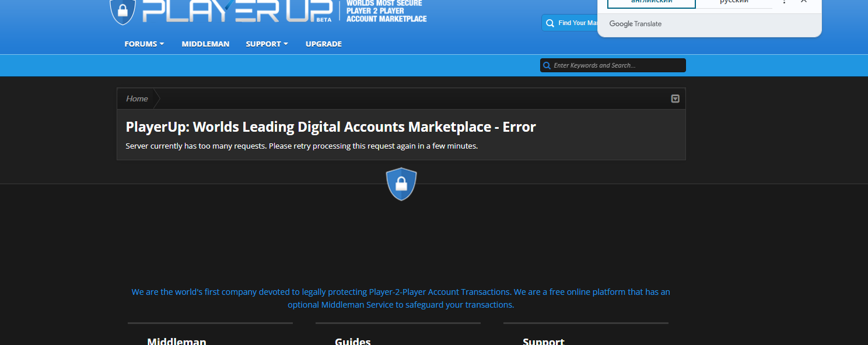Screen dimensions: 868x345
Task: Click the blue 'world's first company' description text
Action: coord(401,298)
